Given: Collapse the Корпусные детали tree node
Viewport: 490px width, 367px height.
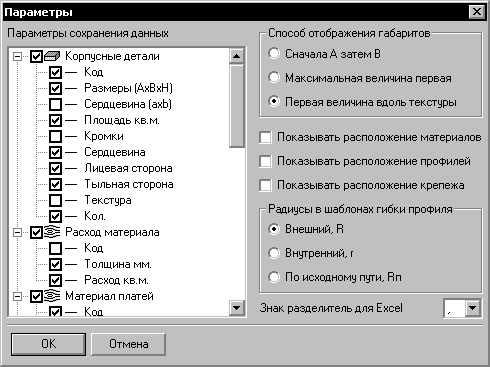Looking at the screenshot, I should tap(17, 56).
